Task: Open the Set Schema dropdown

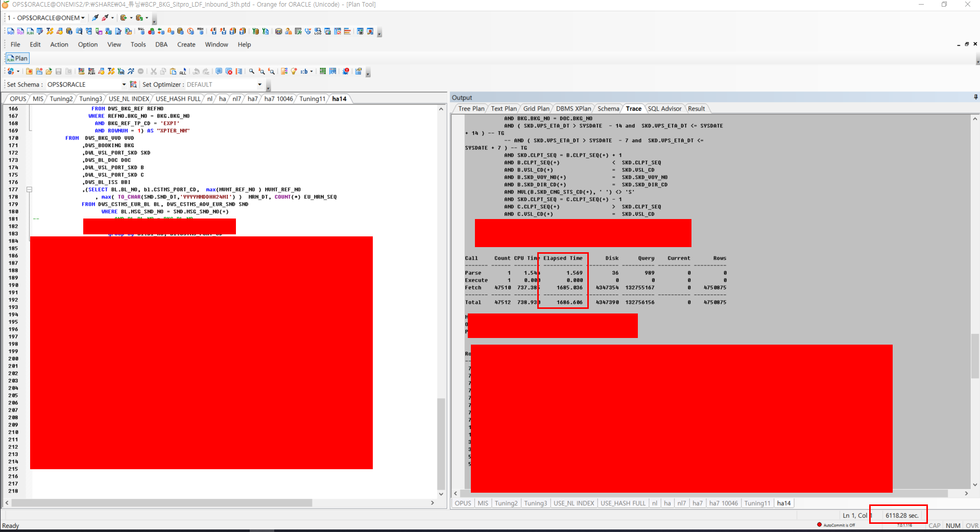Action: point(124,85)
